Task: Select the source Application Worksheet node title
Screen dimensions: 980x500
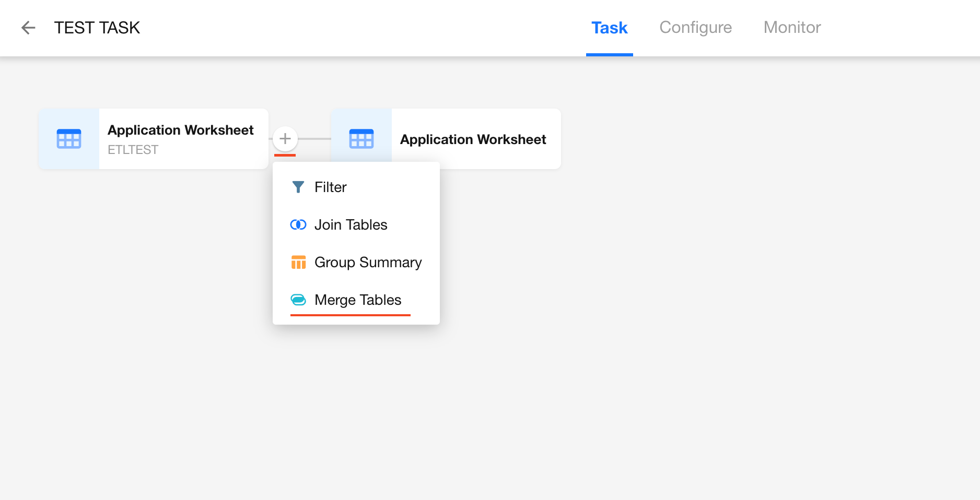Action: coord(180,130)
